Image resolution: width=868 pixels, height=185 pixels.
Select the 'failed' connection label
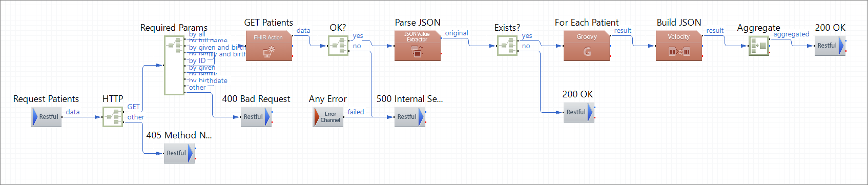(x=356, y=112)
